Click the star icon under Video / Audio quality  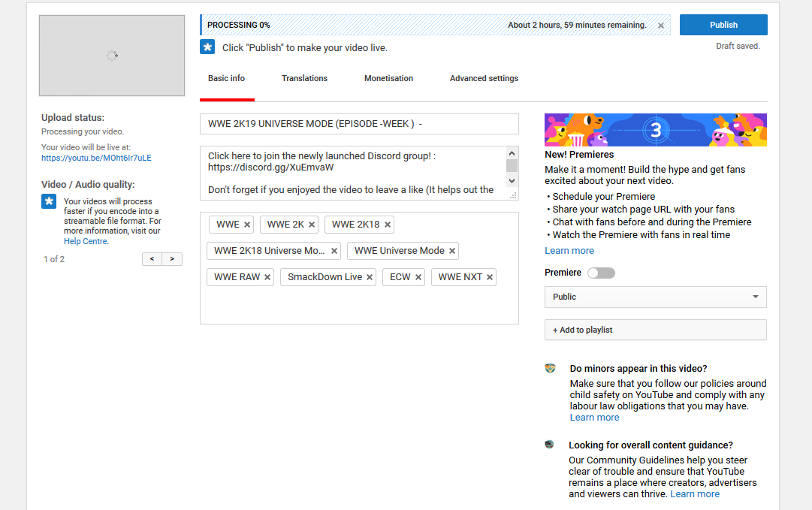[49, 201]
